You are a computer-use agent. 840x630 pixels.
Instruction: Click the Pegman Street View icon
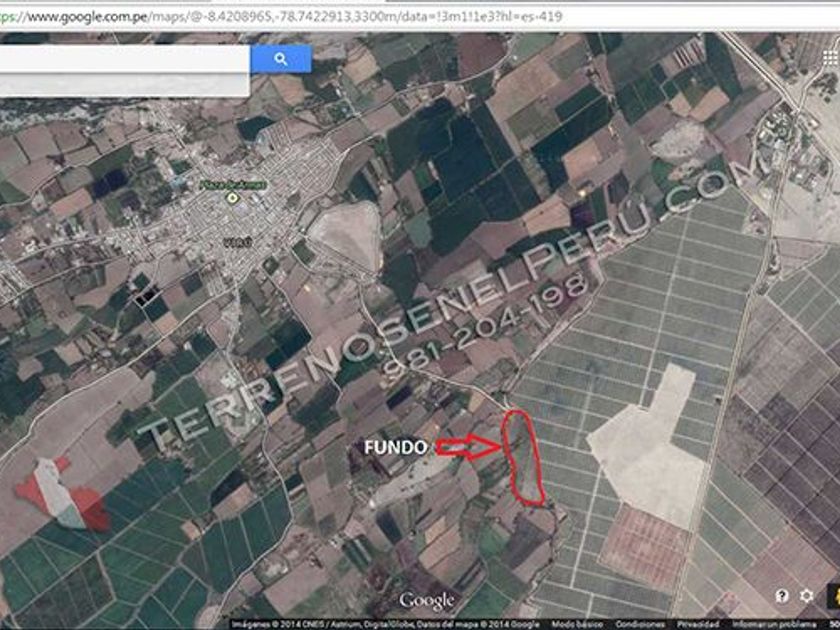[835, 596]
